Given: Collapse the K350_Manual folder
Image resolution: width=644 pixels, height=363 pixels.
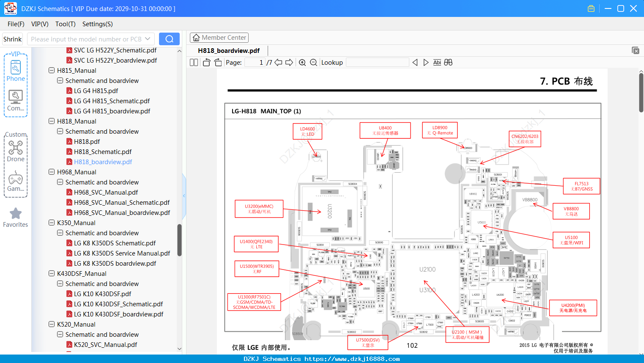Looking at the screenshot, I should pyautogui.click(x=52, y=223).
